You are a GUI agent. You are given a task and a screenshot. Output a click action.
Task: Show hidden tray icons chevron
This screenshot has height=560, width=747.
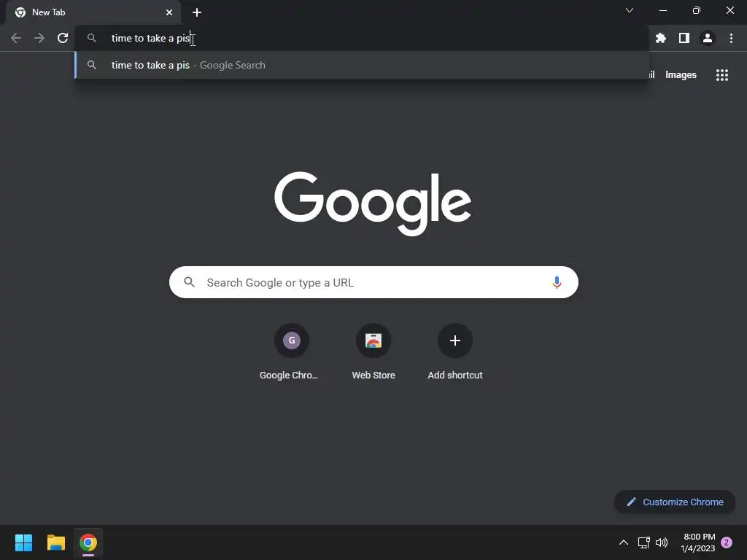(x=623, y=542)
